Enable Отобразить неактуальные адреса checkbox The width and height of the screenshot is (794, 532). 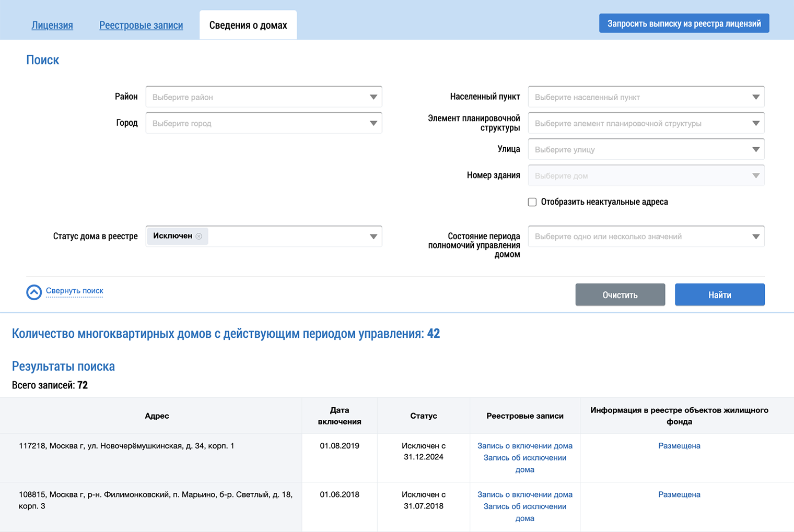532,202
